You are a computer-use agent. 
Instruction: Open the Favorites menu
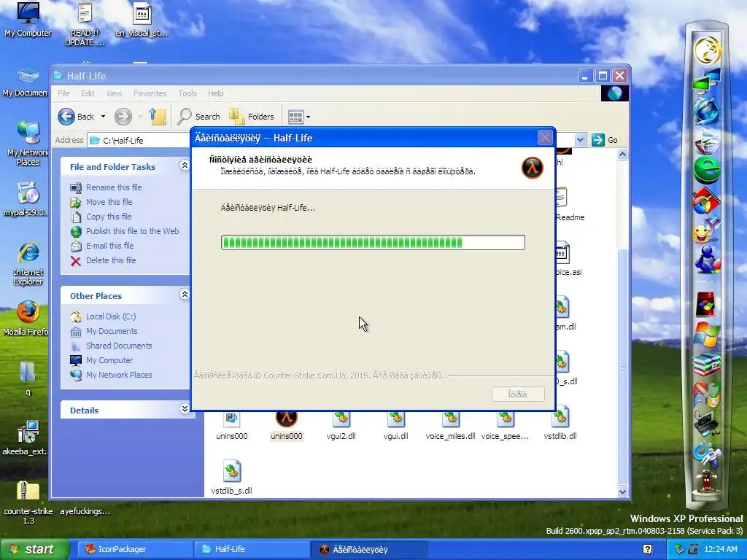coord(150,93)
